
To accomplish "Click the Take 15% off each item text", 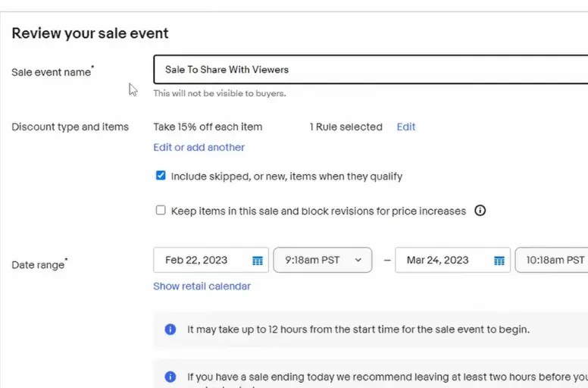I will click(x=208, y=127).
